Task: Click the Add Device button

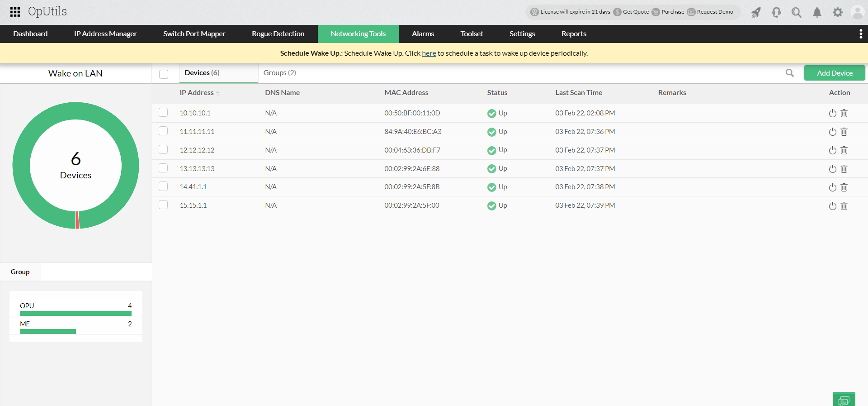Action: pyautogui.click(x=834, y=73)
